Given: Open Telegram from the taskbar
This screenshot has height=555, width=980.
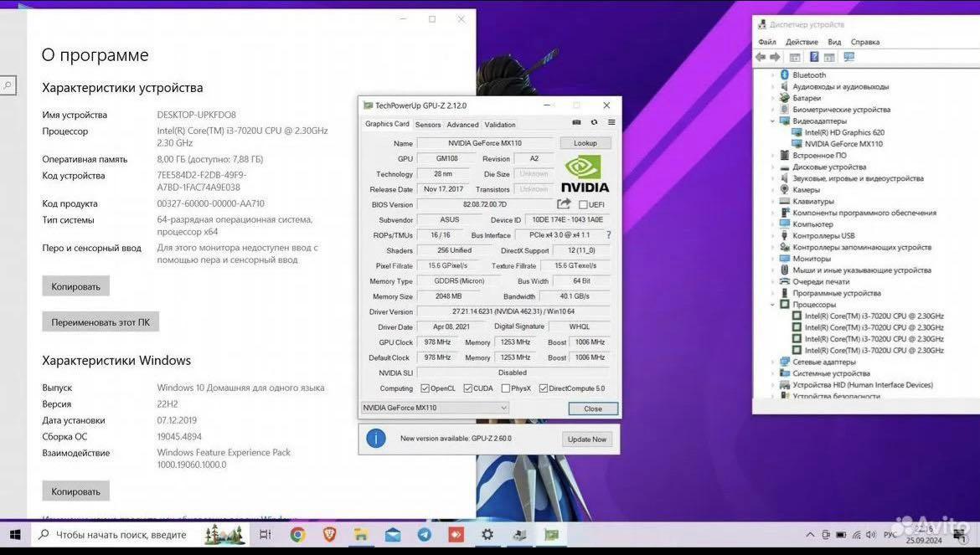Looking at the screenshot, I should [425, 534].
